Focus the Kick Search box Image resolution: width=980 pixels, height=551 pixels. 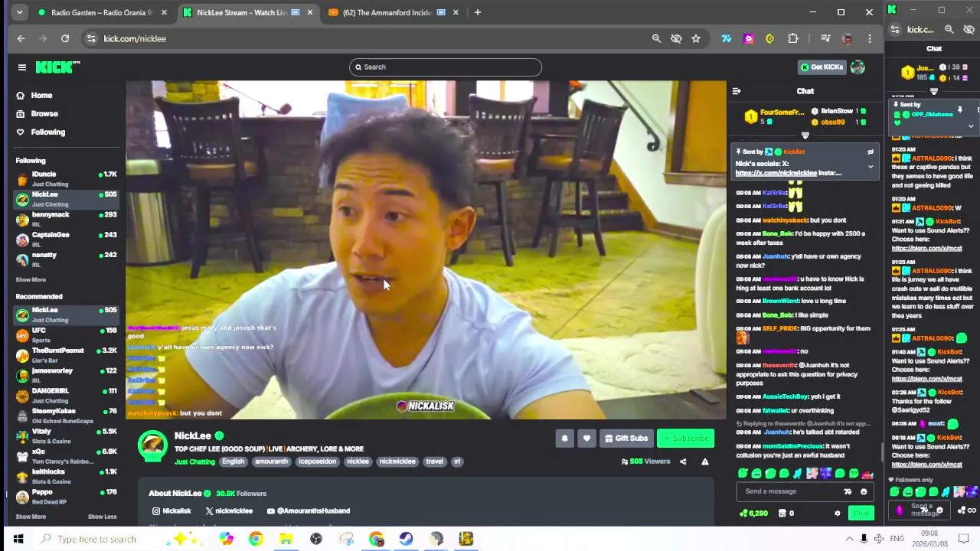point(446,67)
